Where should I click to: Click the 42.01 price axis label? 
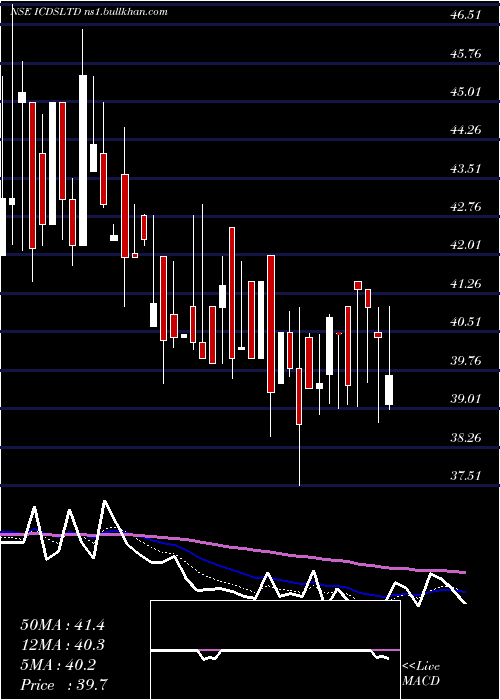coord(466,245)
